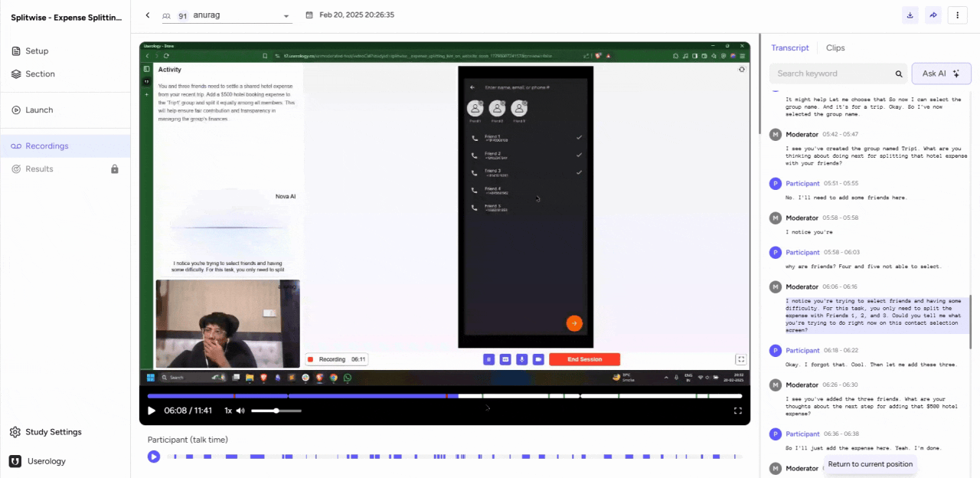Switch to the Clips tab

pos(835,47)
